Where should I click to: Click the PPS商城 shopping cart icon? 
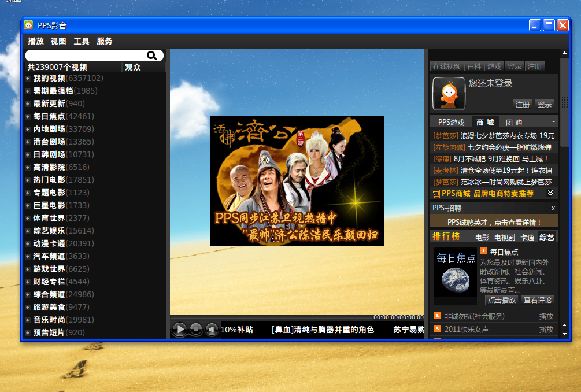[x=436, y=194]
